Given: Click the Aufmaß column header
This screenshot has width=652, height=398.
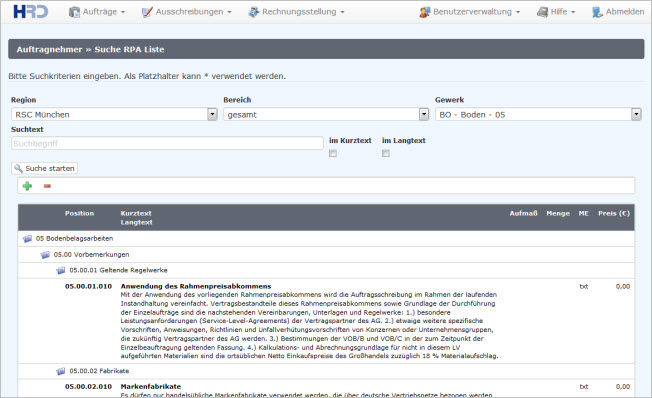Looking at the screenshot, I should pos(524,213).
